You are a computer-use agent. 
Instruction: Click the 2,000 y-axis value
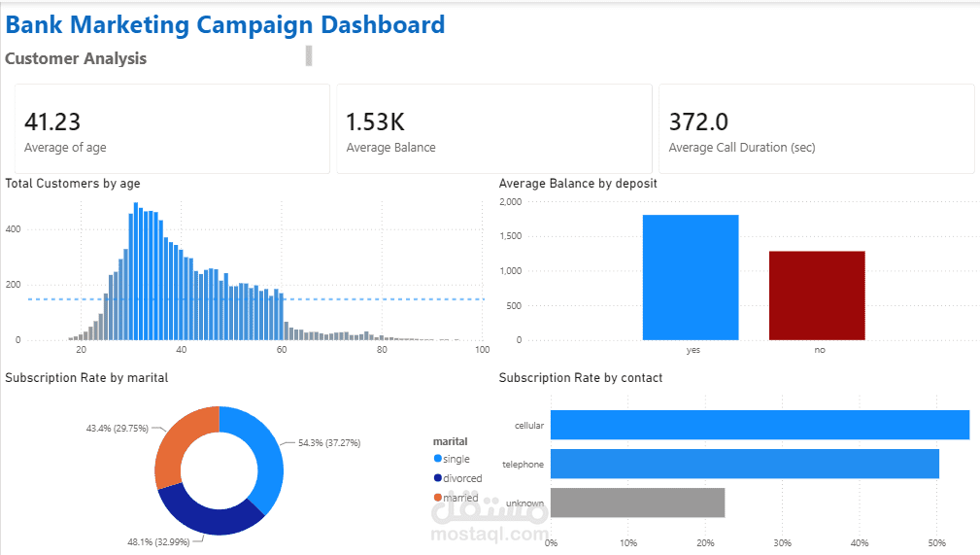[510, 201]
